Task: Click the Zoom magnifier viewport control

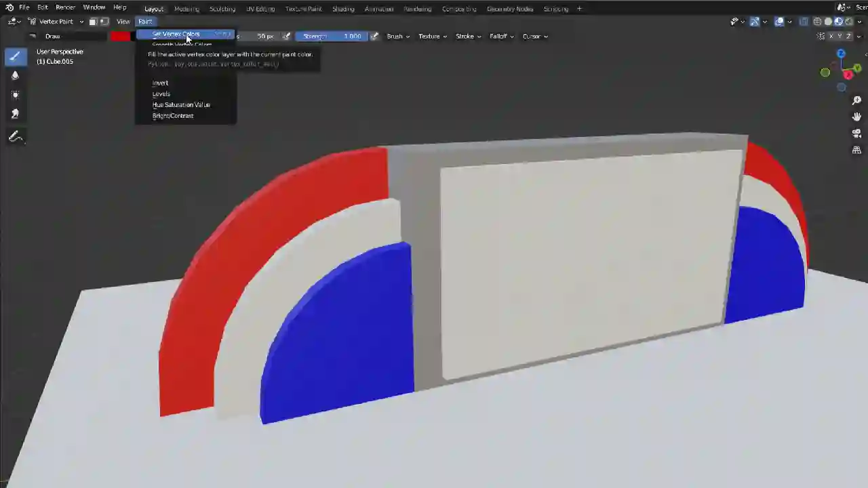Action: pos(856,100)
